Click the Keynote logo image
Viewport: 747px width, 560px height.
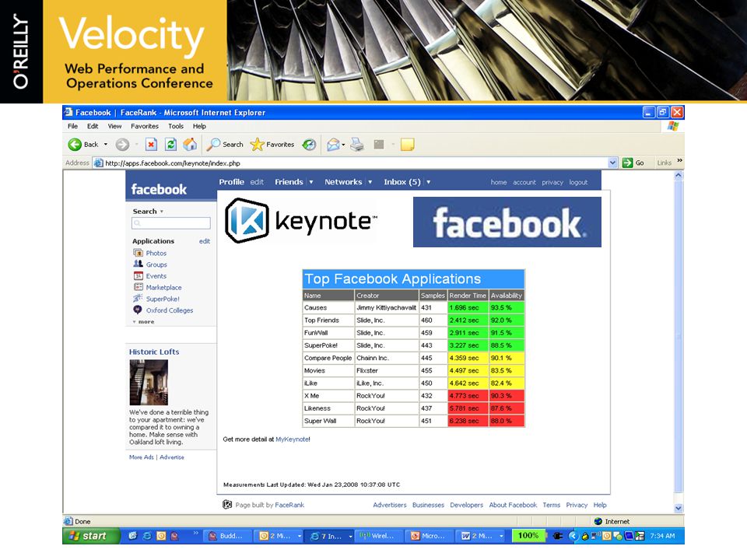(x=300, y=220)
